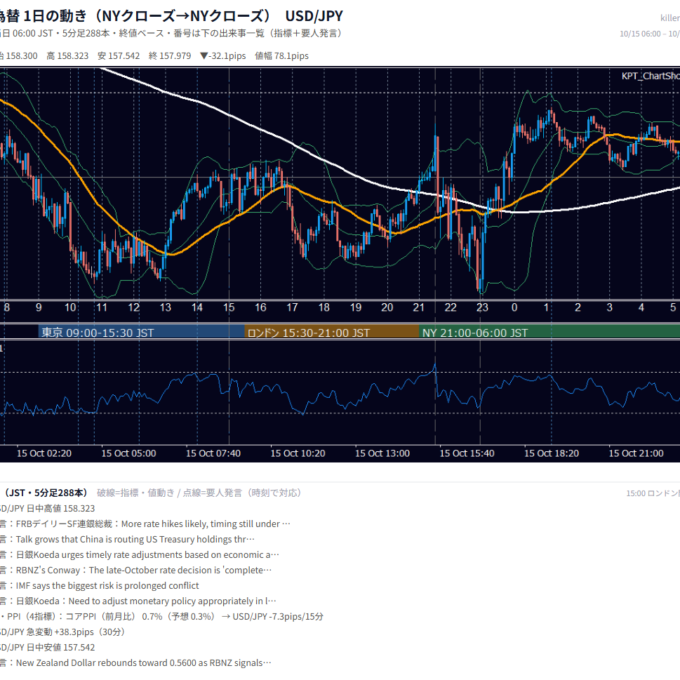The width and height of the screenshot is (680, 680).
Task: Click the 15 Oct 15:40 time label
Action: [467, 453]
